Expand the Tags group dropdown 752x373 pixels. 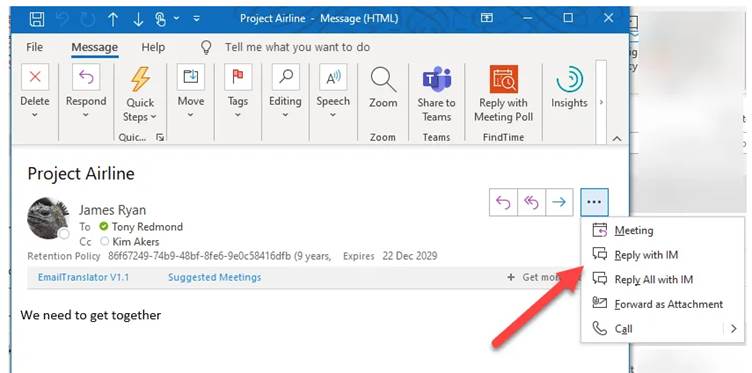[x=237, y=115]
